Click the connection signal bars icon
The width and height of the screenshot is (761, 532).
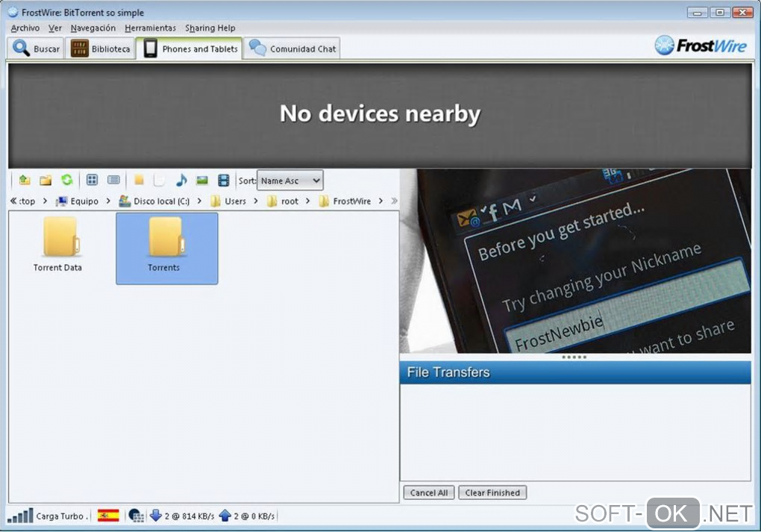[20, 516]
